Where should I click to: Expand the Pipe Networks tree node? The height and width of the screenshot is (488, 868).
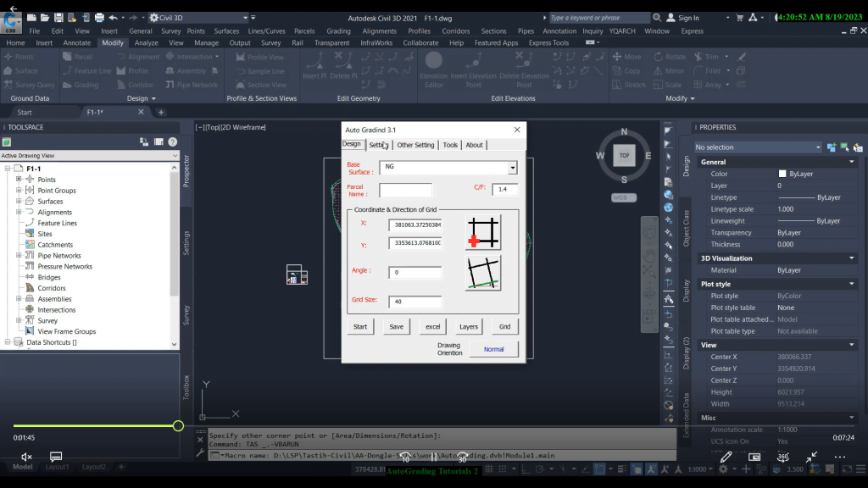pos(19,255)
